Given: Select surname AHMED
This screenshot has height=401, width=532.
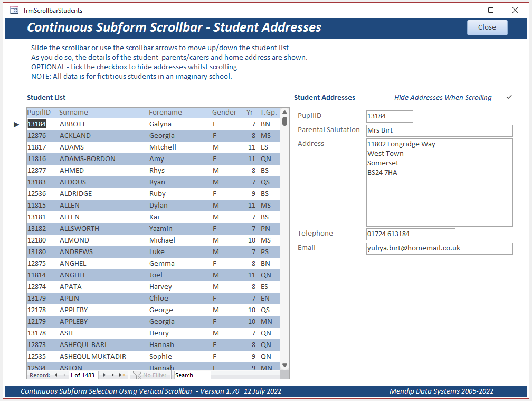Looking at the screenshot, I should (x=72, y=171).
